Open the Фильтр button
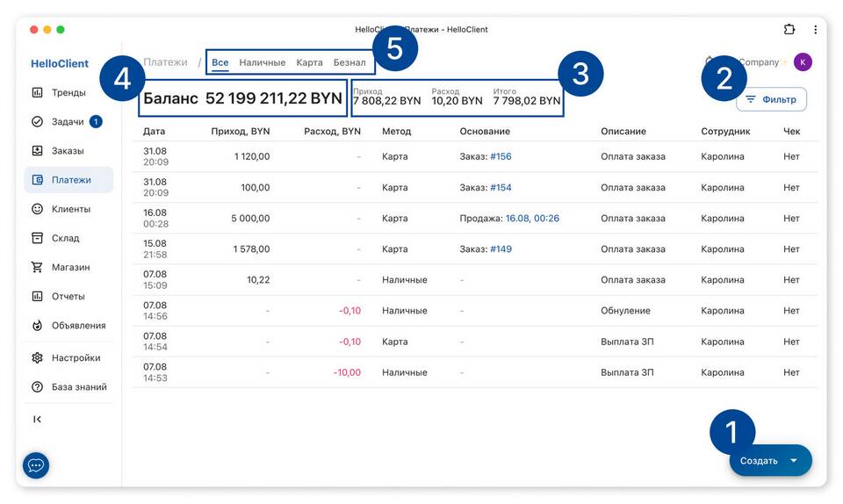The image size is (843, 504). (771, 99)
